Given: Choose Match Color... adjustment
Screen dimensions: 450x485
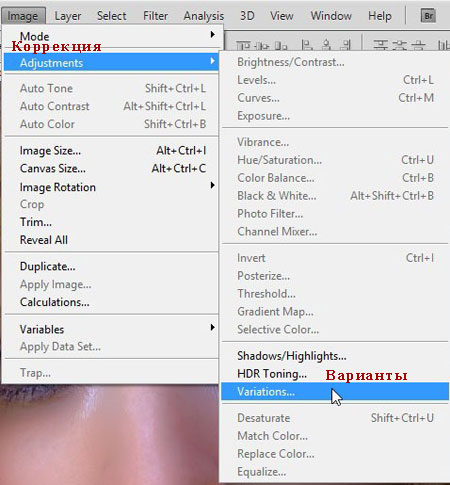Looking at the screenshot, I should point(335,436).
